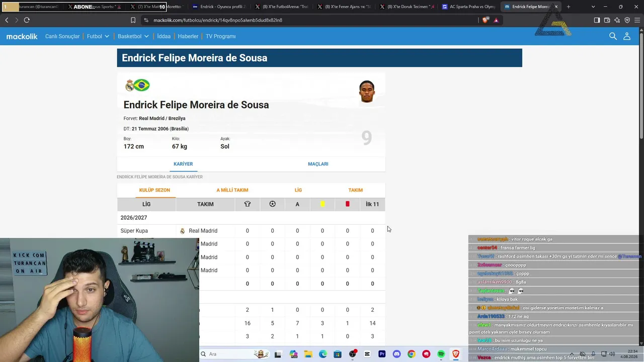Image resolution: width=644 pixels, height=362 pixels.
Task: Open a new browser tab
Action: click(x=569, y=7)
